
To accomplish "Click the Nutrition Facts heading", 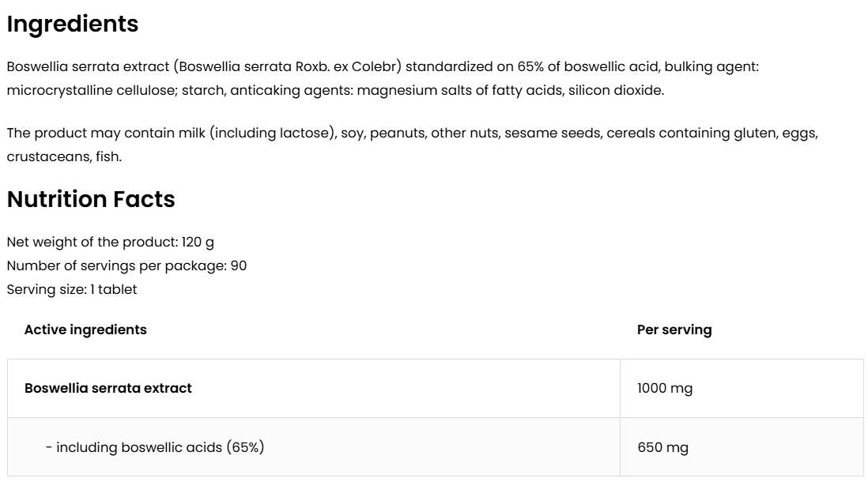I will point(91,199).
